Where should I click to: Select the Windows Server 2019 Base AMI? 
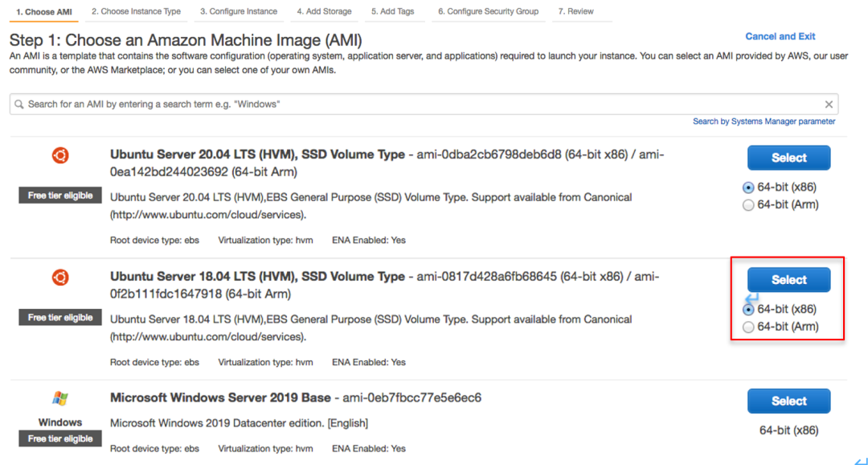pyautogui.click(x=789, y=401)
